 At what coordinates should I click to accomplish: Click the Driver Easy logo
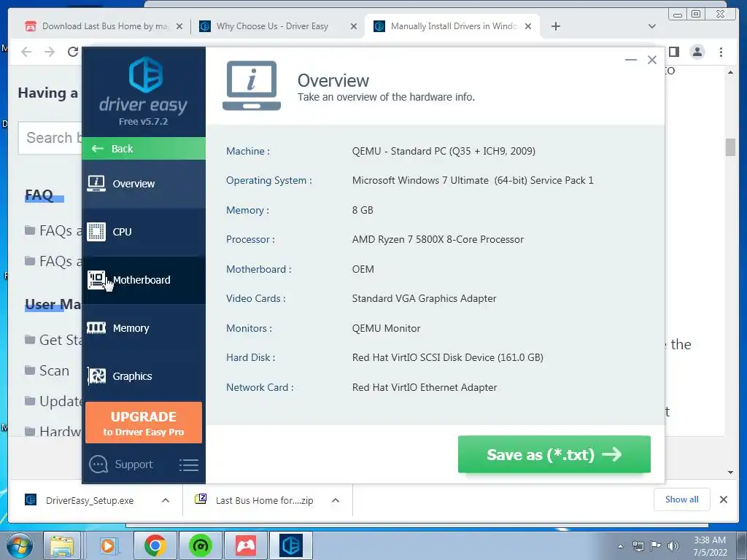coord(144,86)
